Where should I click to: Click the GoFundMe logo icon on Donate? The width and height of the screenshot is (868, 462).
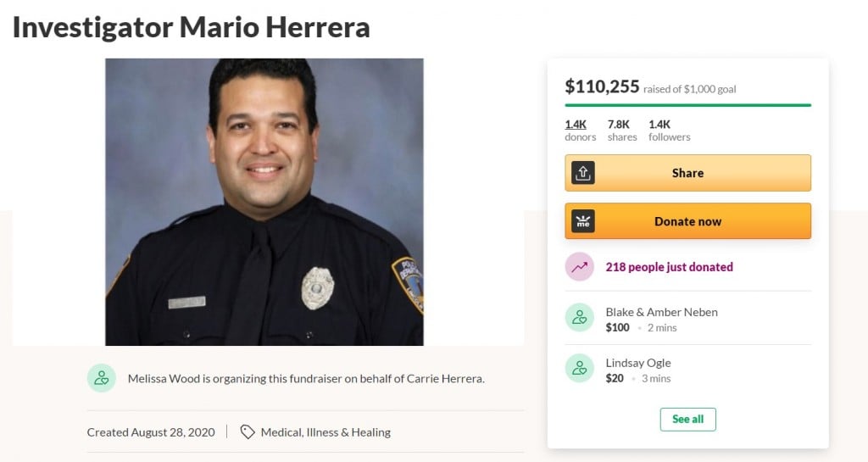click(583, 221)
